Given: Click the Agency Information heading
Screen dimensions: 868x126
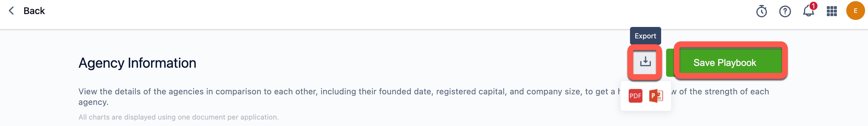Looking at the screenshot, I should tap(137, 63).
